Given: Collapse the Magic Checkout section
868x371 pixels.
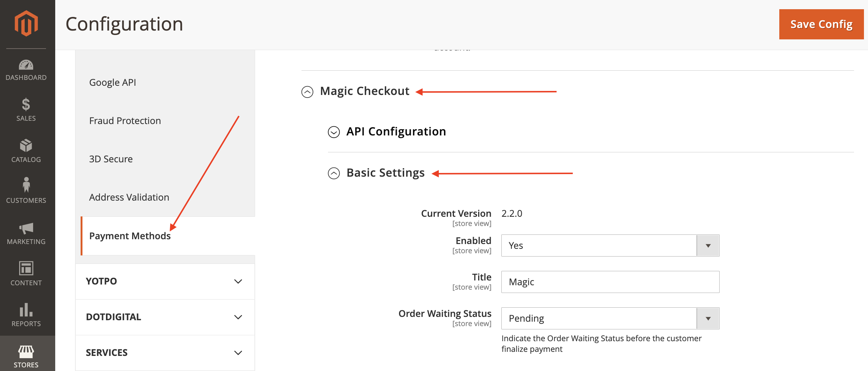Looking at the screenshot, I should (x=307, y=92).
